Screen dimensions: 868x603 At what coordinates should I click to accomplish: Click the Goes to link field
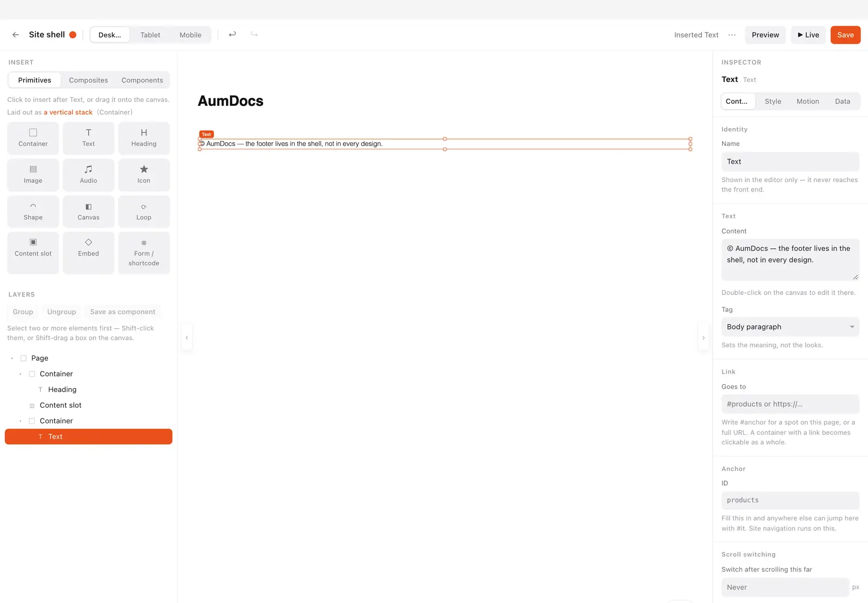coord(790,404)
